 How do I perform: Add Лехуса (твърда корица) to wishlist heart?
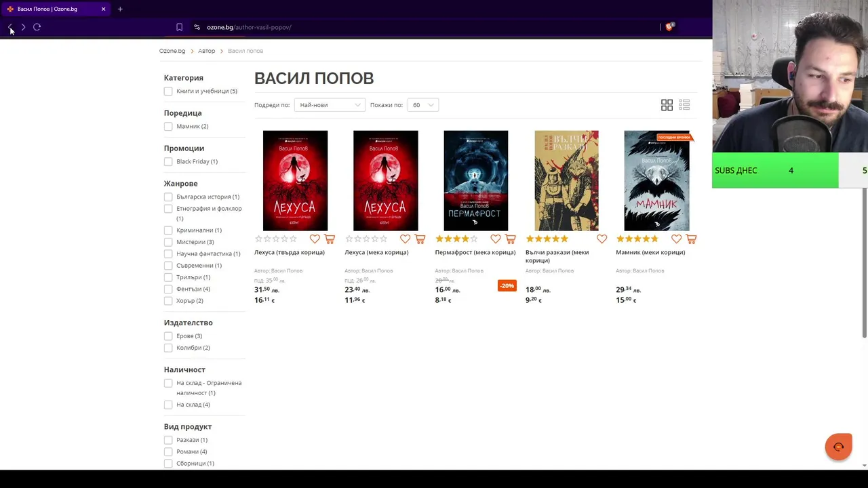coord(315,239)
